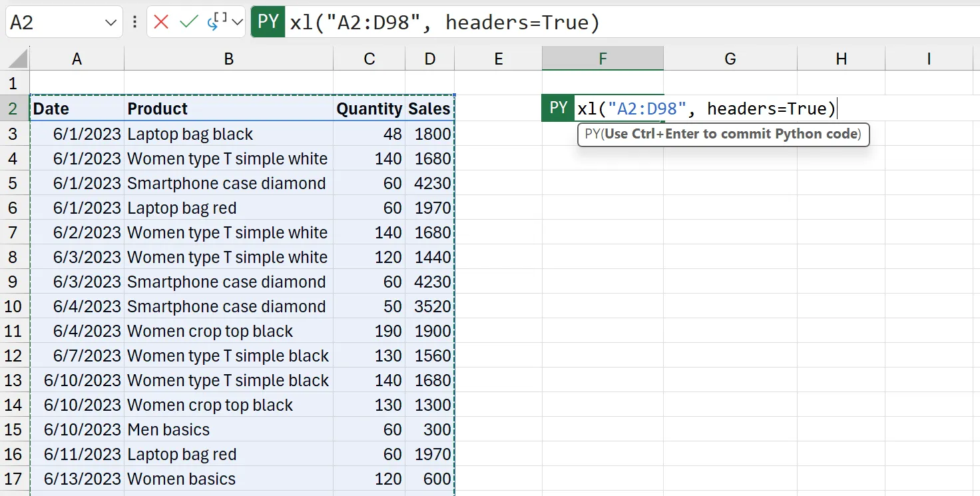Select column F header
Image resolution: width=980 pixels, height=496 pixels.
(x=602, y=59)
